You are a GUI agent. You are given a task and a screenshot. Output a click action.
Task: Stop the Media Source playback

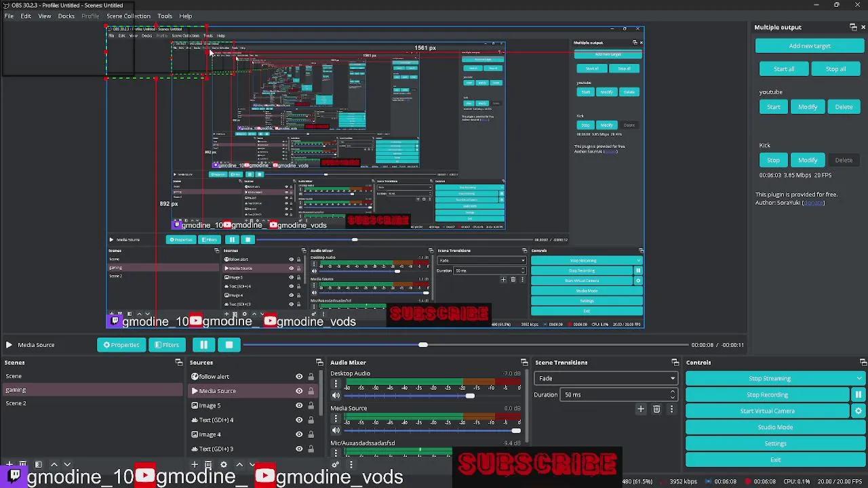pos(229,345)
